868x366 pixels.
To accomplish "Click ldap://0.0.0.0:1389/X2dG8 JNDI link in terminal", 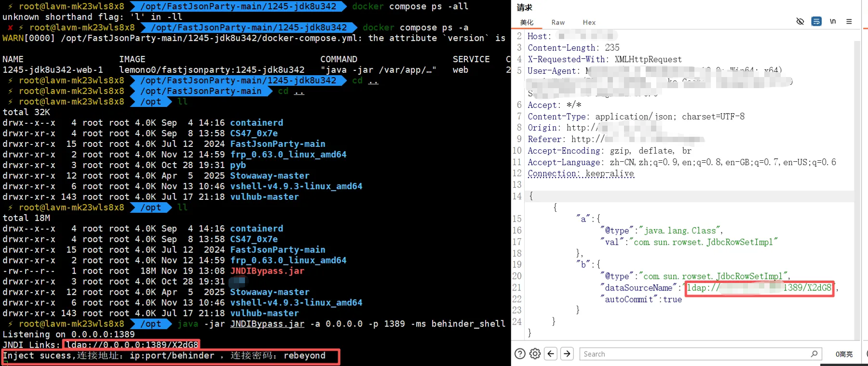I will pos(132,345).
